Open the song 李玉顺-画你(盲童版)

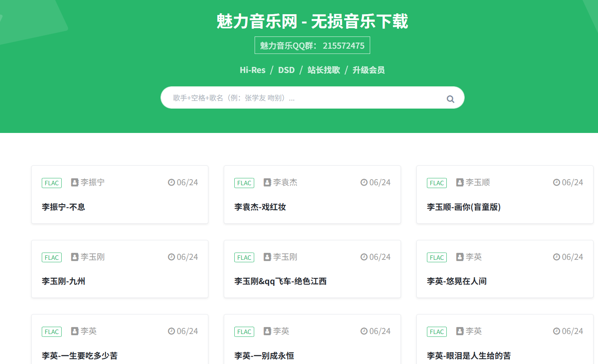coord(463,207)
